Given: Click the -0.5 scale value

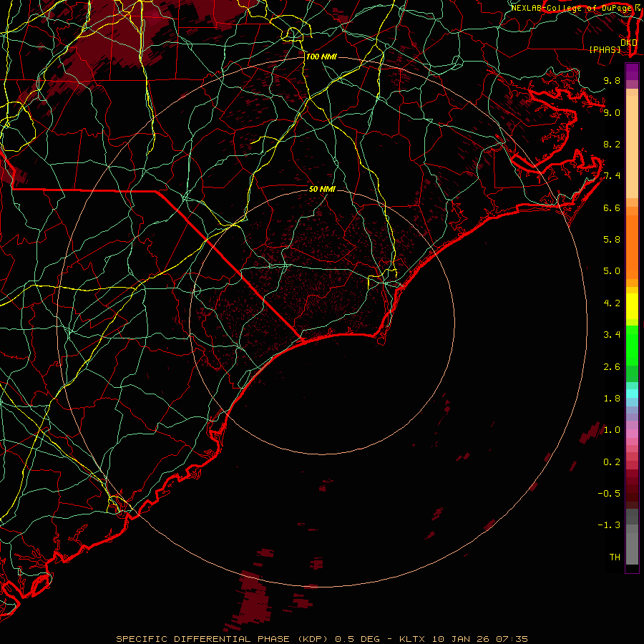Looking at the screenshot, I should 609,494.
